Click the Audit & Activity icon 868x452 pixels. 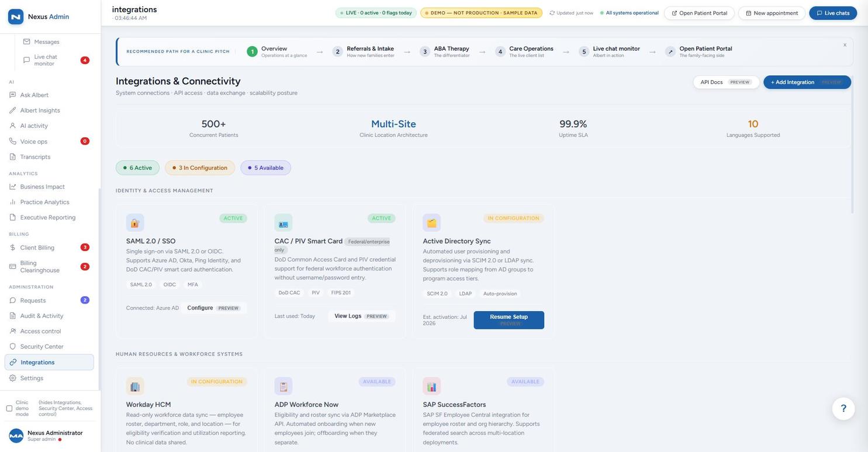(13, 316)
